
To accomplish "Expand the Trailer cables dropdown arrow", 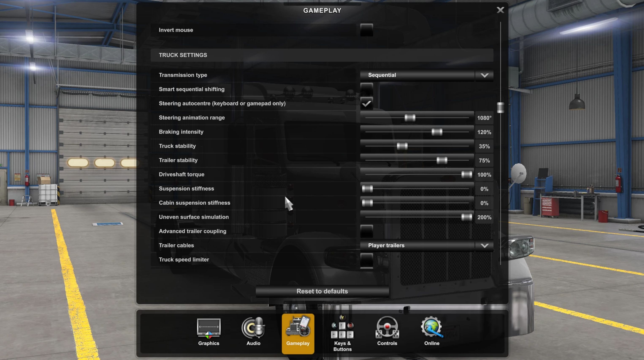I will (484, 245).
